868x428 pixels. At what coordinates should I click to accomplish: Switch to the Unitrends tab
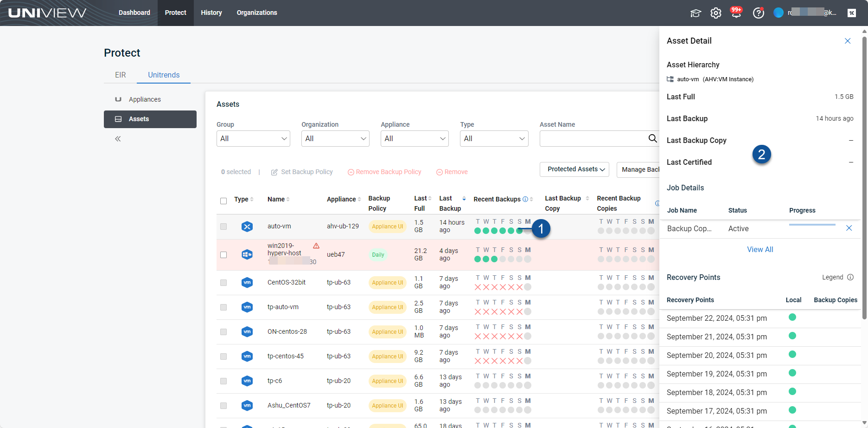pos(164,75)
